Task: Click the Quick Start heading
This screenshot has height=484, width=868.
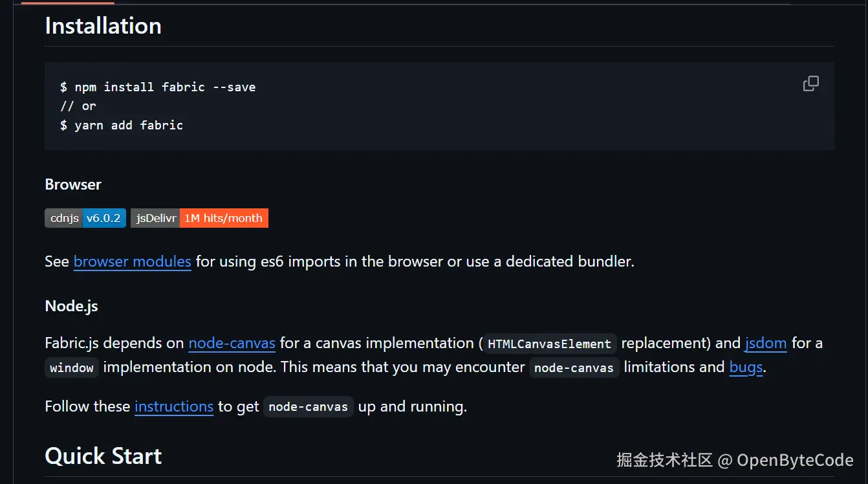Action: pyautogui.click(x=103, y=456)
